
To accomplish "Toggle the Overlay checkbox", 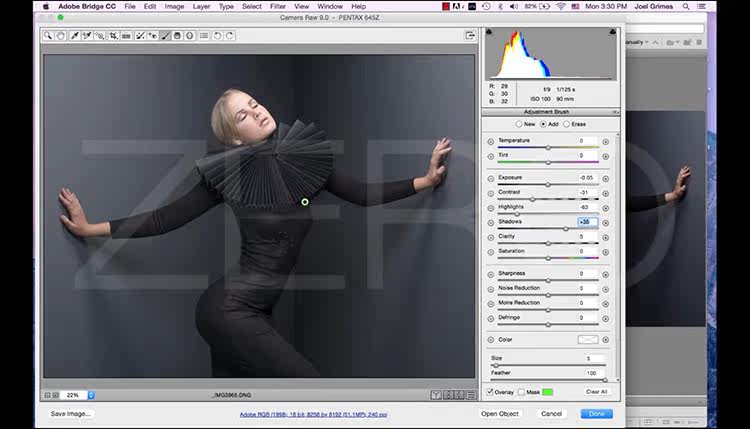I will pos(490,392).
